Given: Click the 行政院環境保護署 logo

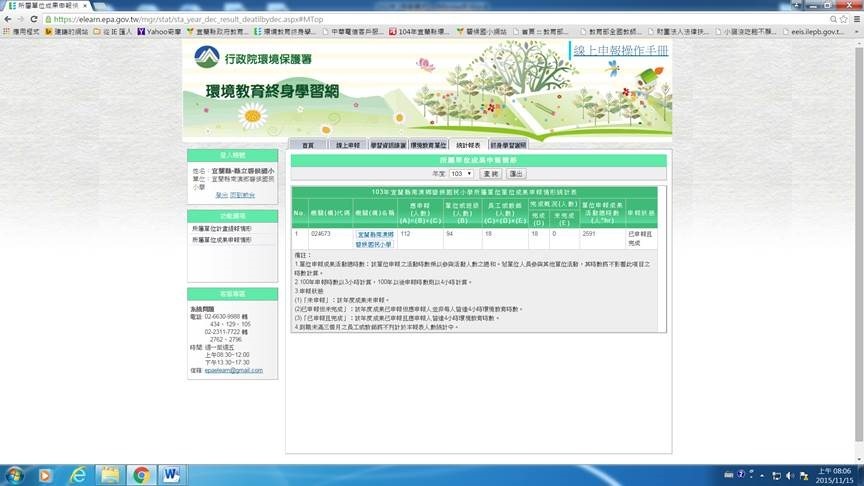Looking at the screenshot, I should point(253,59).
